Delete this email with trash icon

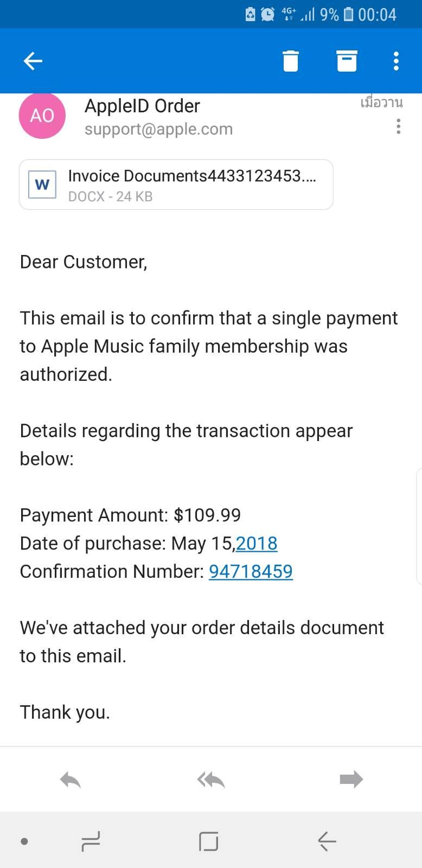click(291, 61)
